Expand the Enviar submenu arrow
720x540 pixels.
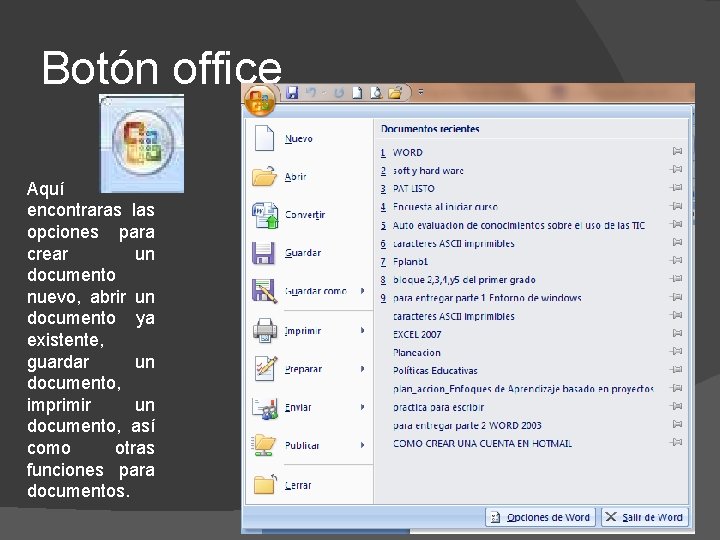click(362, 407)
